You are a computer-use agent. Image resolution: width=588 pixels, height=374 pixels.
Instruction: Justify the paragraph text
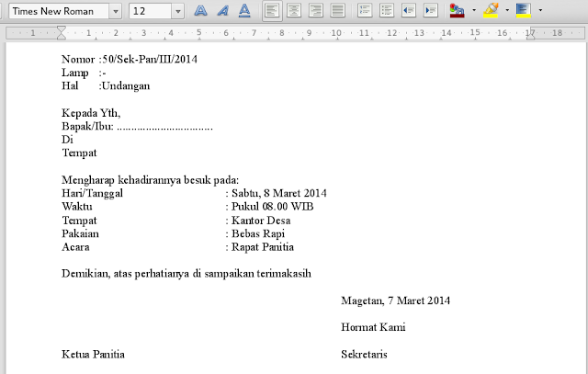[x=338, y=10]
